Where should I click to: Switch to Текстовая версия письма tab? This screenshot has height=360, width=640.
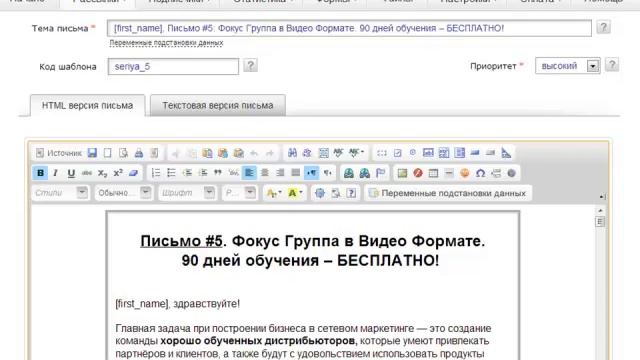(x=218, y=105)
